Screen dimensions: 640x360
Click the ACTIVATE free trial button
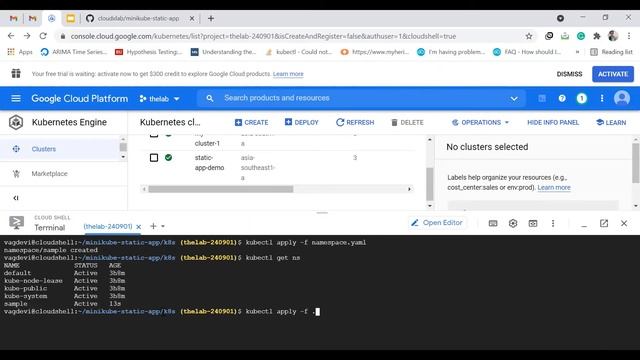point(613,74)
